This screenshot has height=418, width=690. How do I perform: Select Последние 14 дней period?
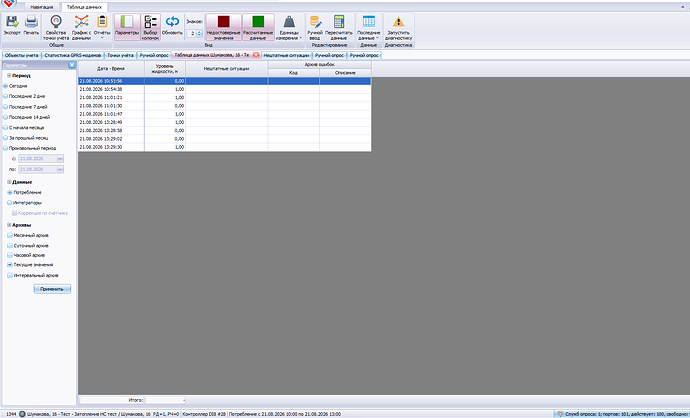6,117
